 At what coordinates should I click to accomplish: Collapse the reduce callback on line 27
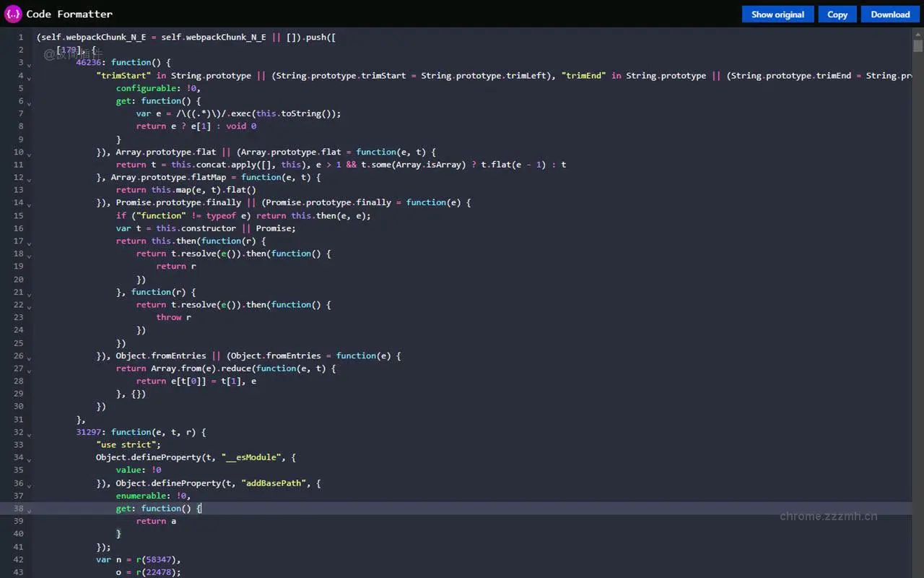pos(29,371)
